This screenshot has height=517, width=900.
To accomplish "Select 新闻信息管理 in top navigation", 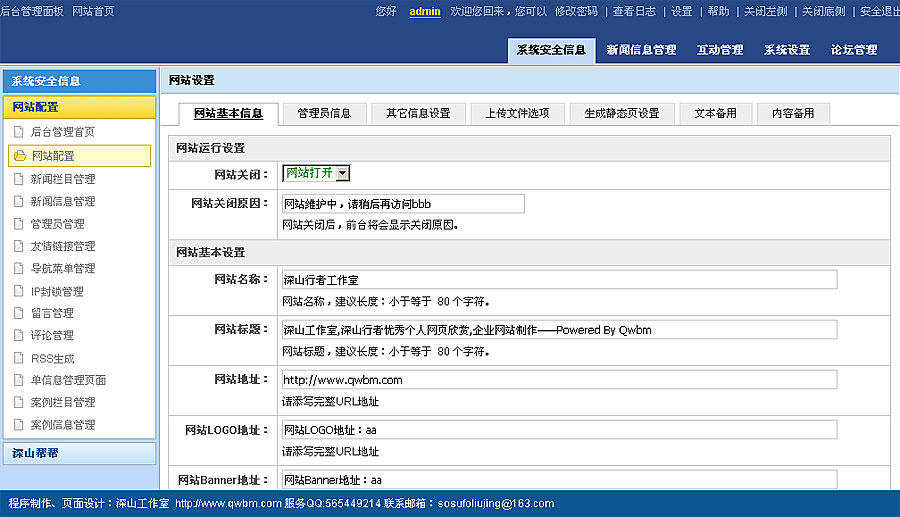I will [641, 50].
